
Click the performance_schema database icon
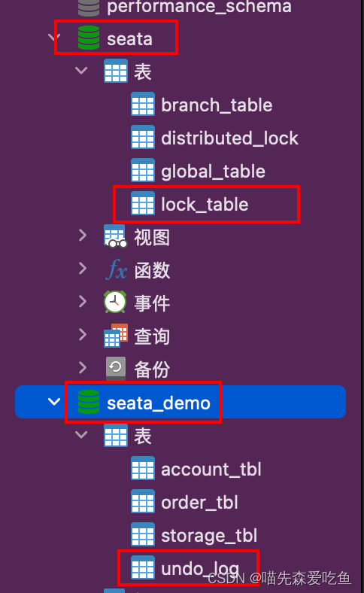(89, 8)
